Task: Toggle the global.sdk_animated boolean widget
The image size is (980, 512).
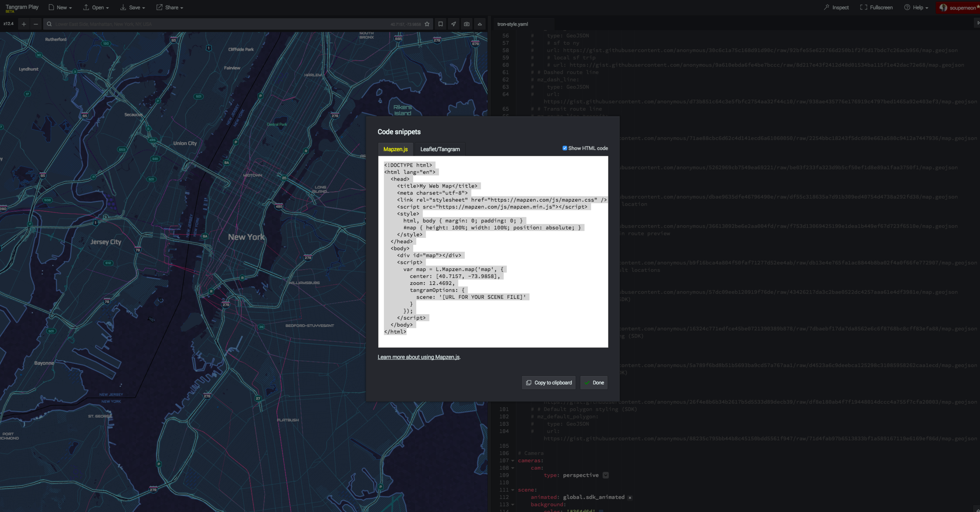Action: click(x=630, y=497)
